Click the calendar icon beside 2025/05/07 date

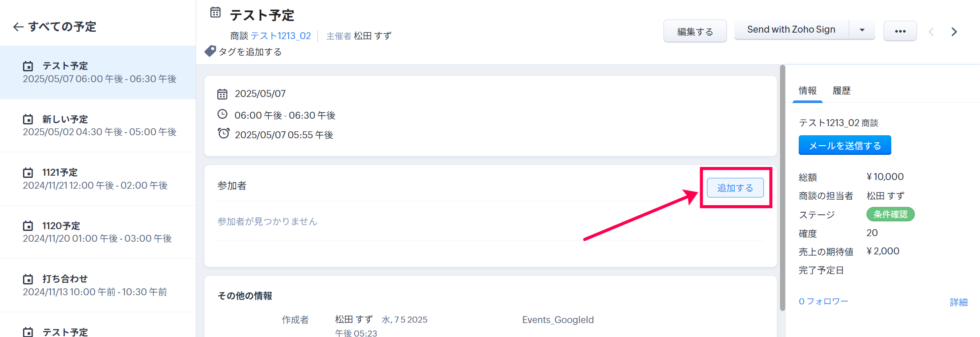(222, 94)
